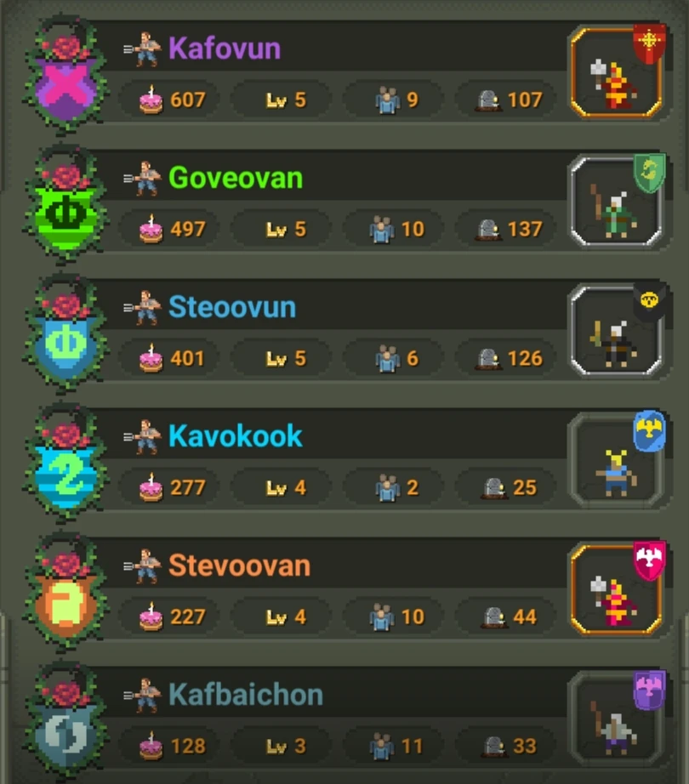The height and width of the screenshot is (784, 689).
Task: Click Goveovan's tombstone icon with 137
Action: 488,230
